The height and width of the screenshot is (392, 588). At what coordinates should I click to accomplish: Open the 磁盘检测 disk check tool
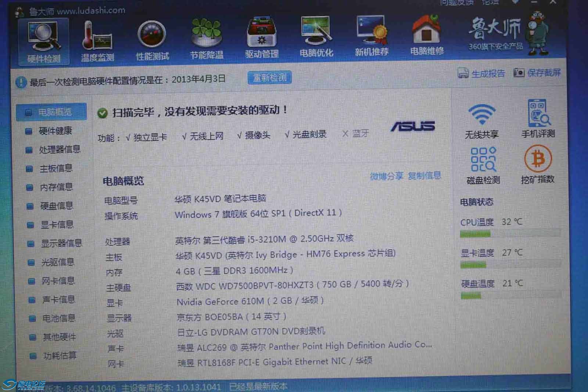point(483,165)
